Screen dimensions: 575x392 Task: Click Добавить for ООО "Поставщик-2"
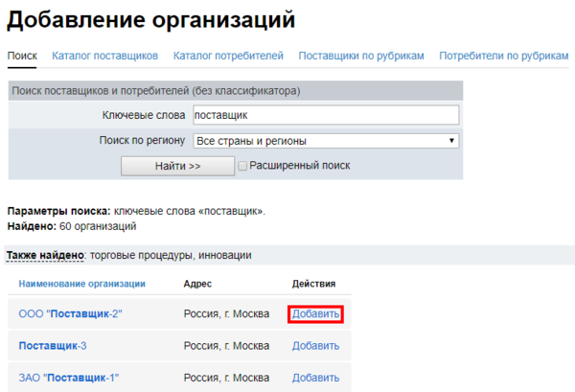coord(315,314)
